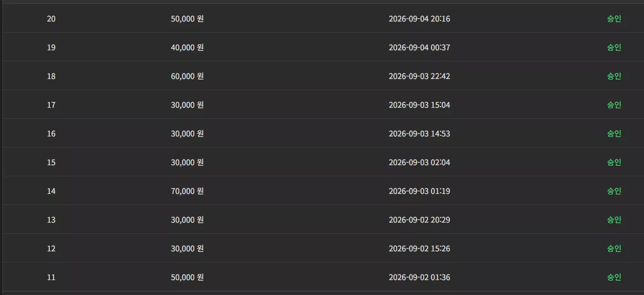Select the 40,000 원 amount

point(188,48)
